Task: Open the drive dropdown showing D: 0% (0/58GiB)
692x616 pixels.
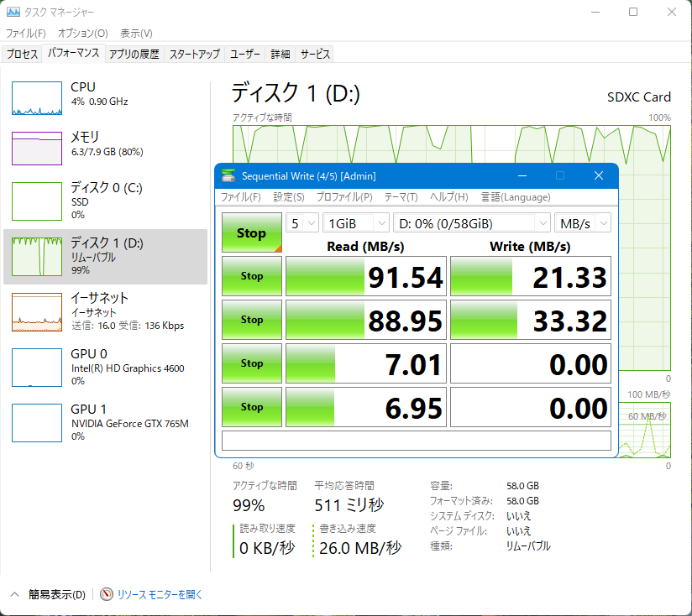Action: point(472,223)
